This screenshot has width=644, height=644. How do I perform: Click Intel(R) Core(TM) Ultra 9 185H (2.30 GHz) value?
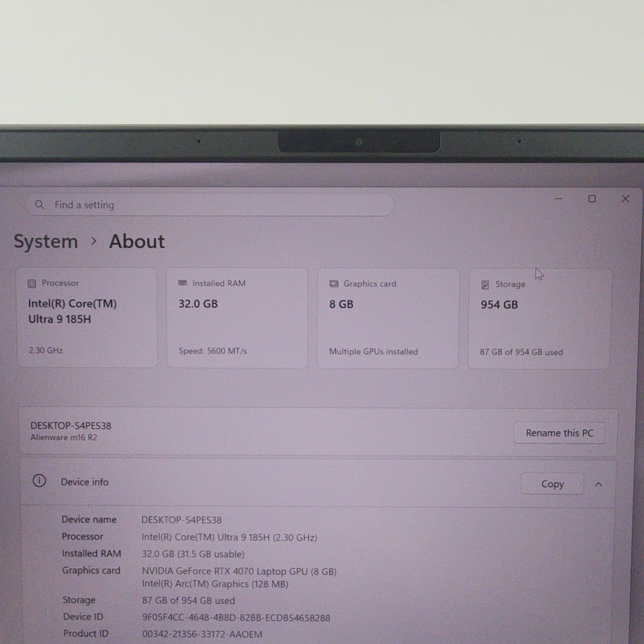(x=229, y=537)
